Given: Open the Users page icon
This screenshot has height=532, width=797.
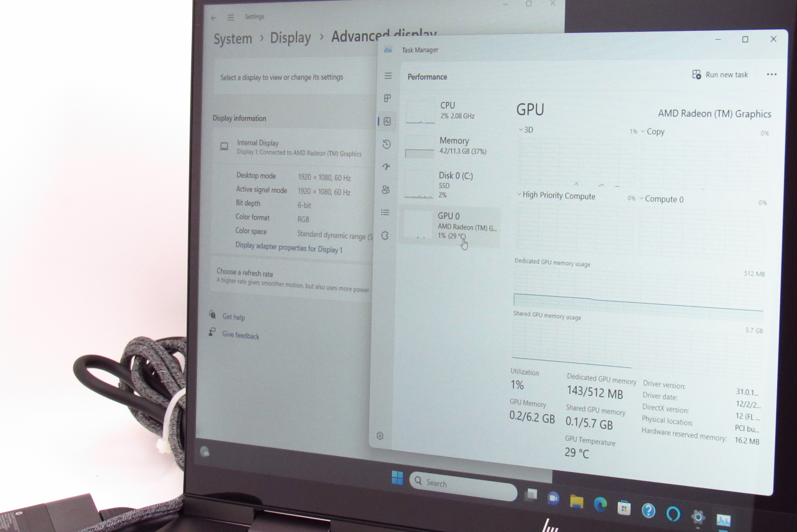Looking at the screenshot, I should tap(386, 190).
